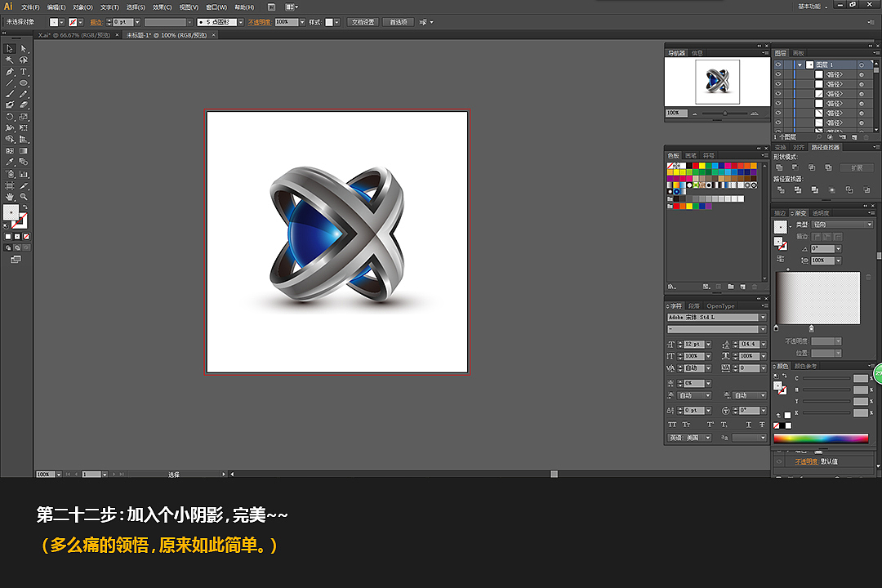This screenshot has height=588, width=882.
Task: Select the Pen tool
Action: point(10,72)
